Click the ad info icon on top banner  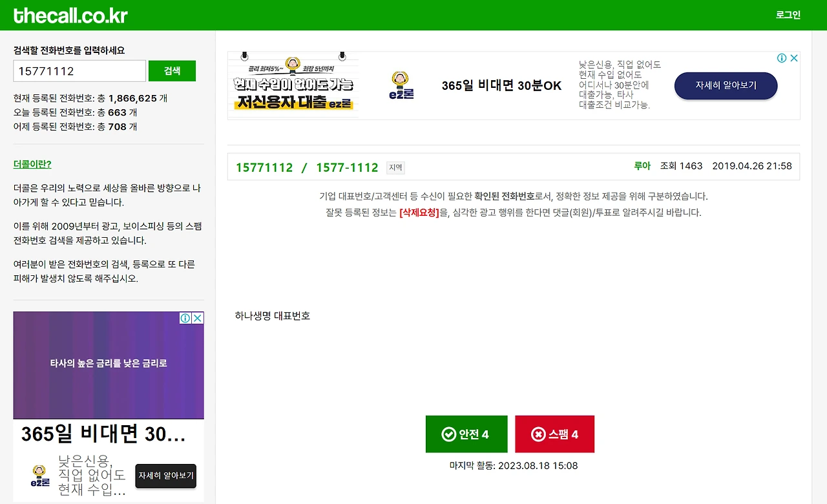pyautogui.click(x=782, y=58)
